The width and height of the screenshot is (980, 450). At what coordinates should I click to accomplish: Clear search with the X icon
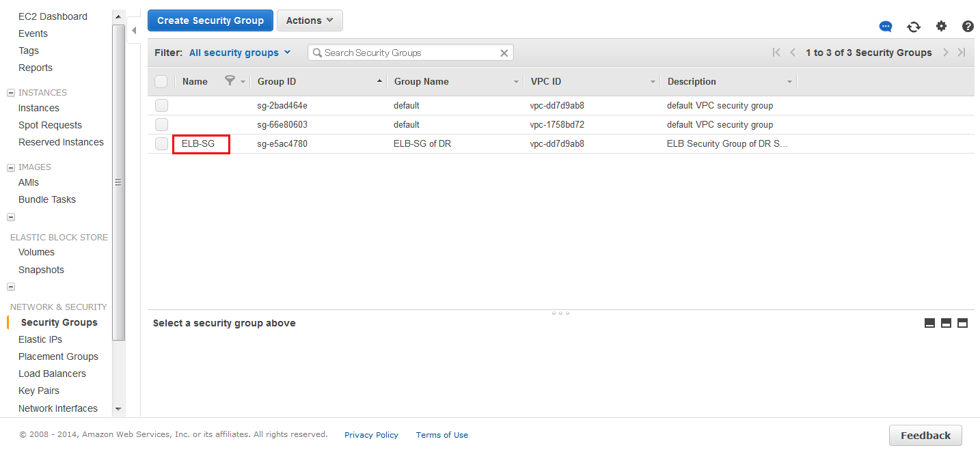point(504,53)
